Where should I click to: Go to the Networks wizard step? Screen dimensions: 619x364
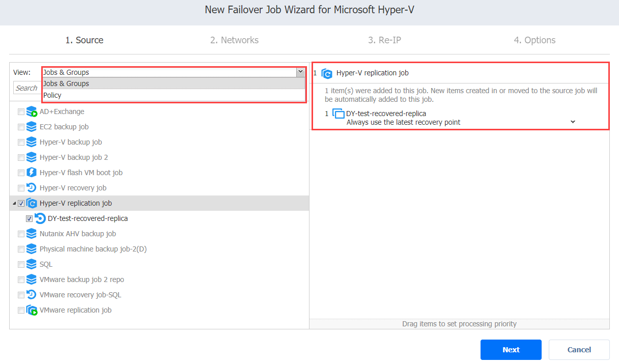pos(234,40)
